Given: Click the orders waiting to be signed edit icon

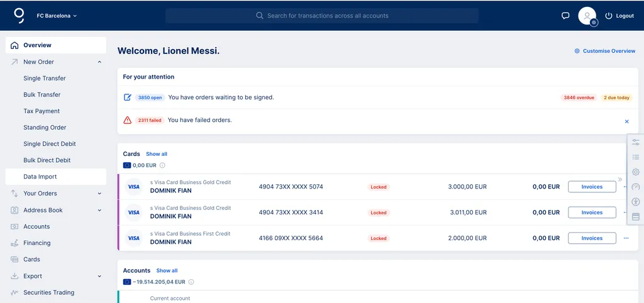Looking at the screenshot, I should pos(128,97).
